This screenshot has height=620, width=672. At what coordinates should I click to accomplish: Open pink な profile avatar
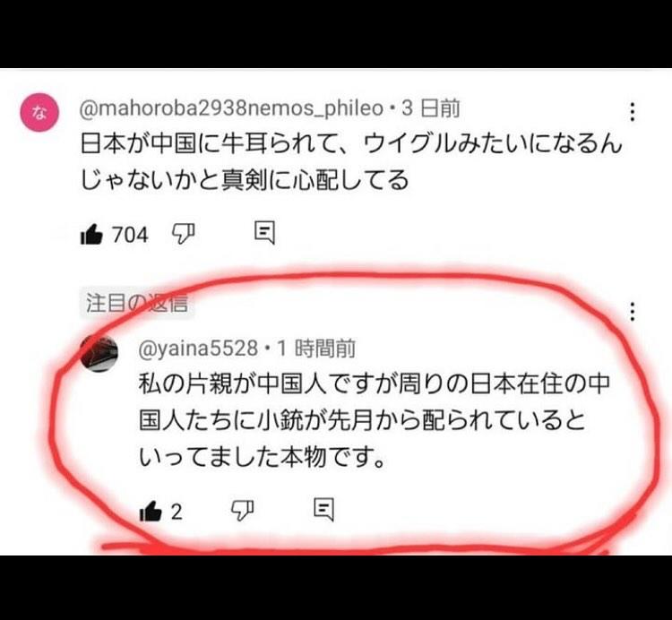(x=39, y=112)
